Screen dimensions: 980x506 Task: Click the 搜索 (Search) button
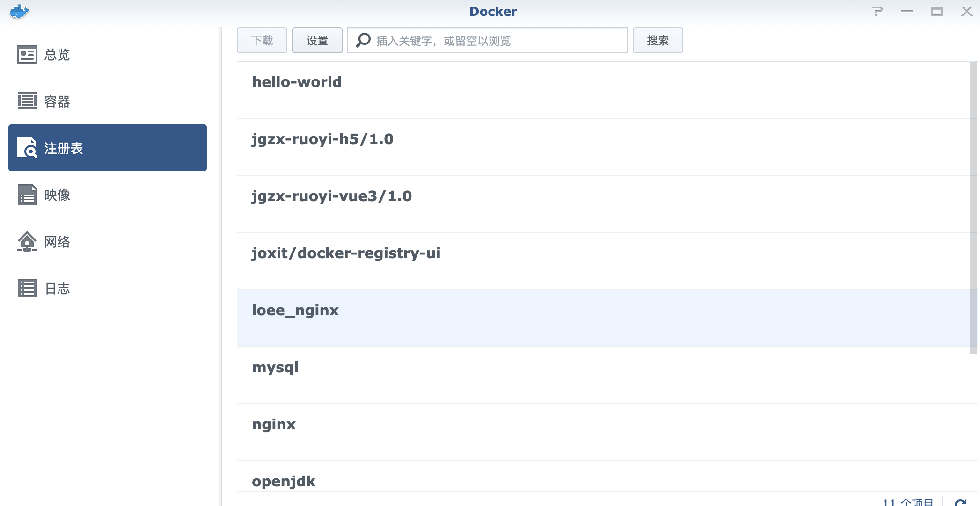tap(658, 40)
